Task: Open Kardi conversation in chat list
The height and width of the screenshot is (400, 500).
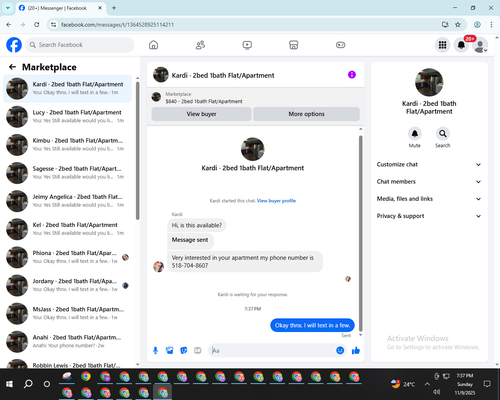Action: click(68, 89)
